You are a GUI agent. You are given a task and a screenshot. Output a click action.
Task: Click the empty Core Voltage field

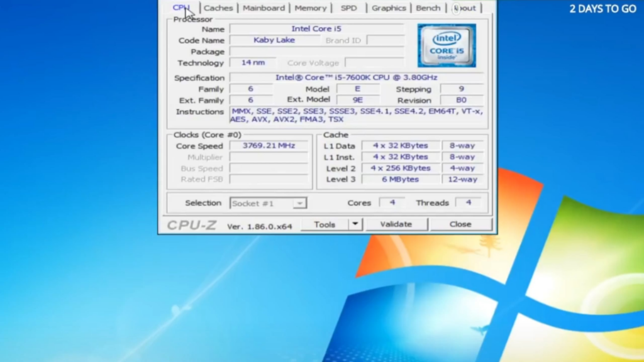375,62
